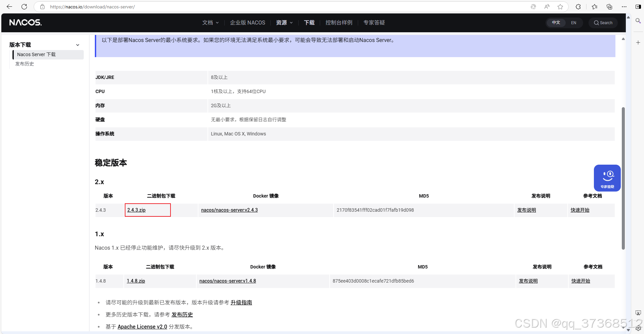The height and width of the screenshot is (334, 644).
Task: Open browser extensions puzzle icon
Action: tap(578, 7)
